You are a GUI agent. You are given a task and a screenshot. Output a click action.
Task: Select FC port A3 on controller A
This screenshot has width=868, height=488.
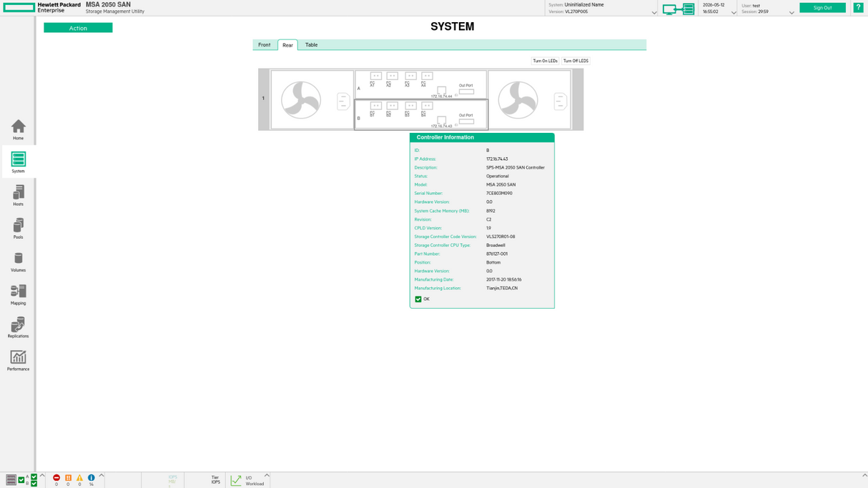410,76
